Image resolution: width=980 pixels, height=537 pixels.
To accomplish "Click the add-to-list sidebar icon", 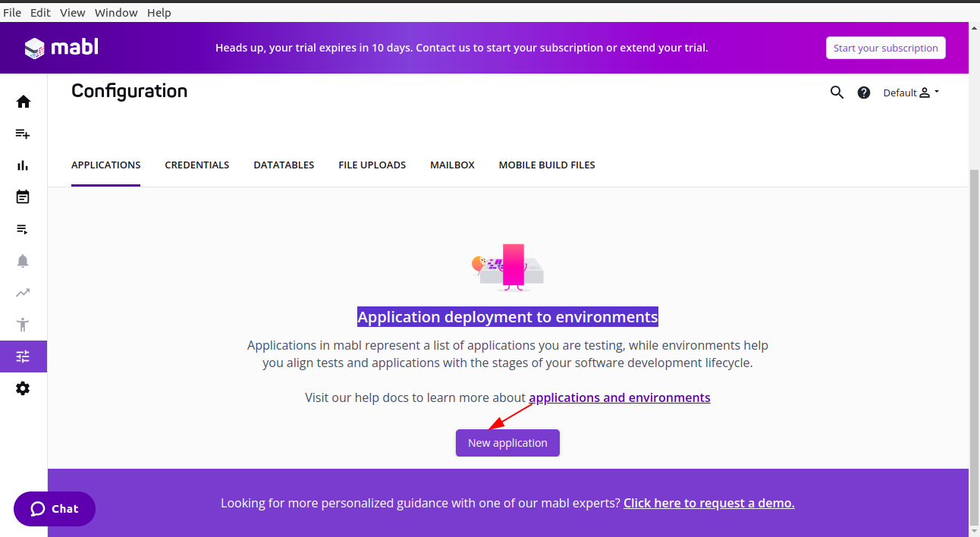I will [x=23, y=133].
